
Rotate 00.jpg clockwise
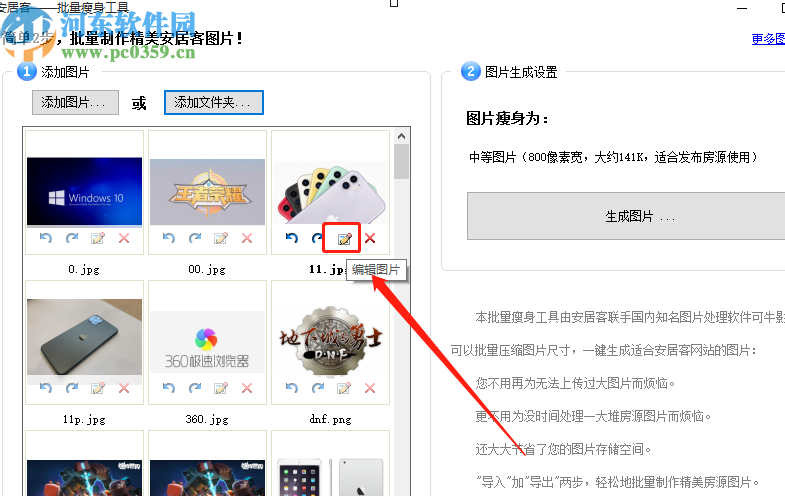[x=195, y=238]
